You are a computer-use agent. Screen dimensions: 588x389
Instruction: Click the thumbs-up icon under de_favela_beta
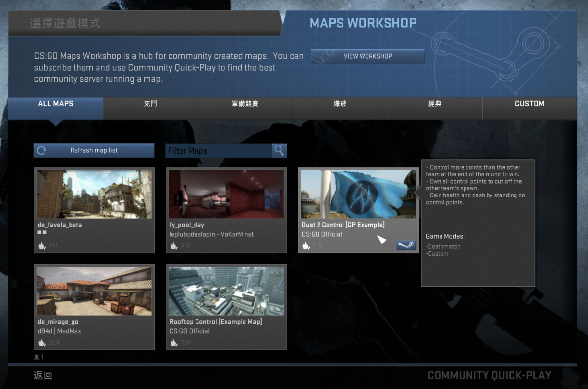click(42, 245)
